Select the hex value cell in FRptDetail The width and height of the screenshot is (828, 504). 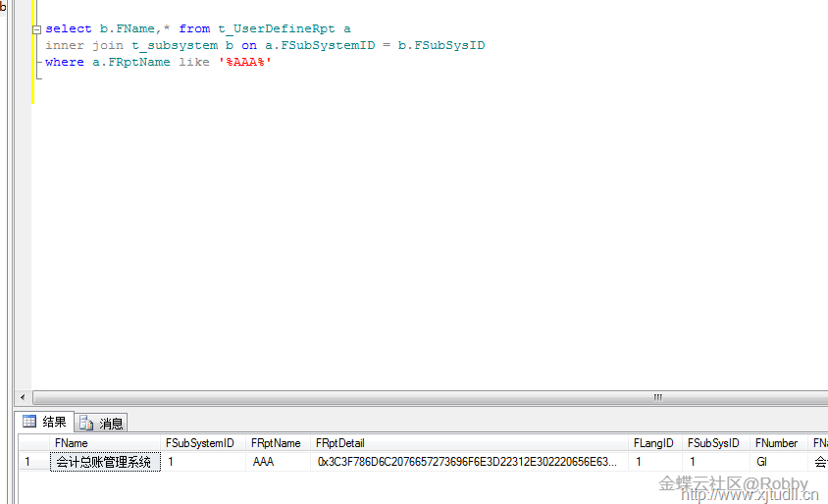point(467,462)
